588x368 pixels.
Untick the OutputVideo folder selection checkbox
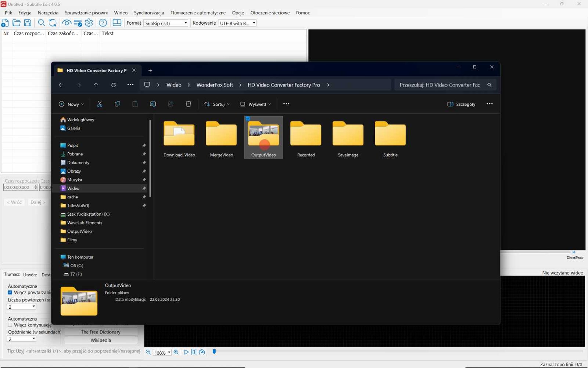[248, 118]
